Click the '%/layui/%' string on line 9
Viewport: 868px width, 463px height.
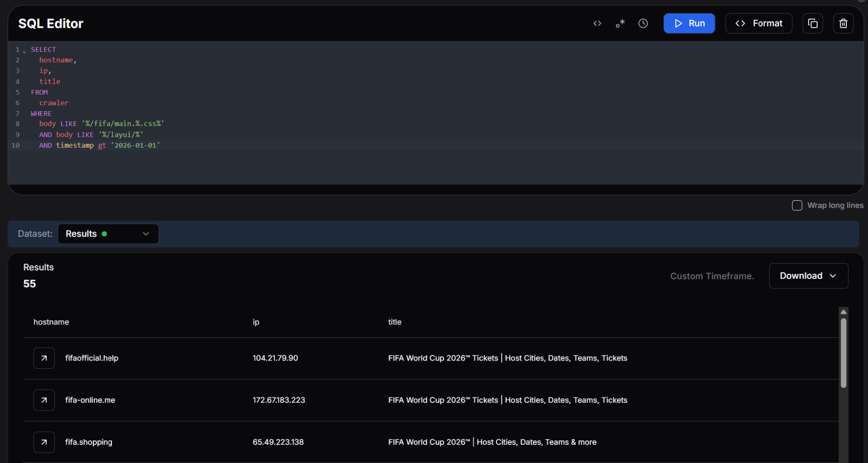click(121, 135)
